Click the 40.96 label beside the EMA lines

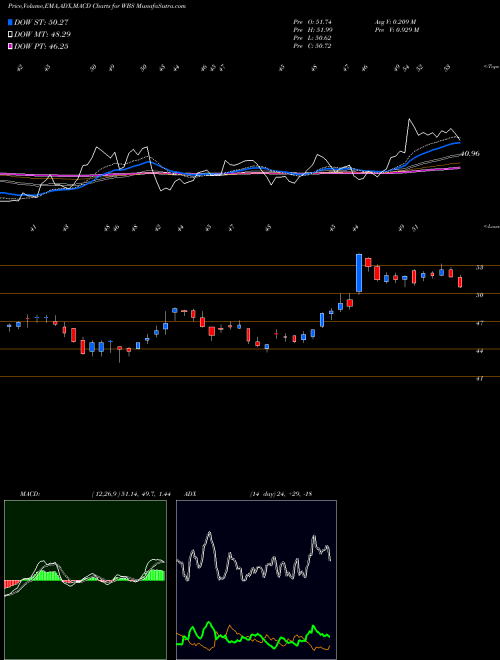(x=470, y=154)
